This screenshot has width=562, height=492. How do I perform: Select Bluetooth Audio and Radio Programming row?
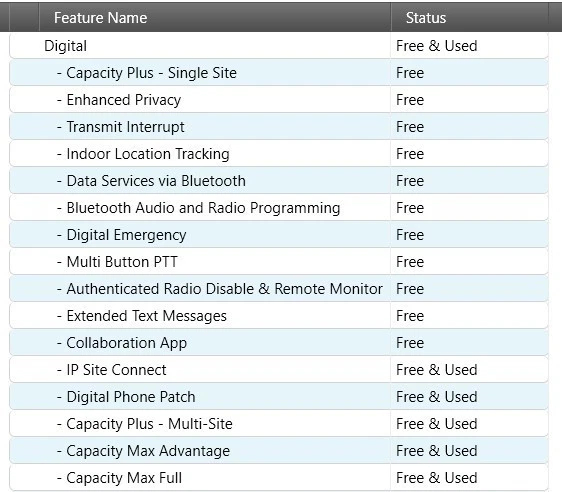click(279, 208)
